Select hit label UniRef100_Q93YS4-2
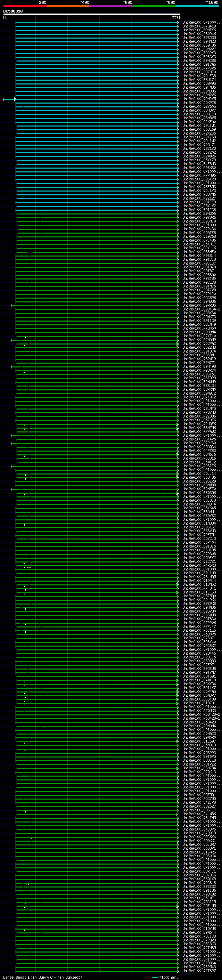Image resolution: width=222 pixels, height=980 pixels. [201, 309]
